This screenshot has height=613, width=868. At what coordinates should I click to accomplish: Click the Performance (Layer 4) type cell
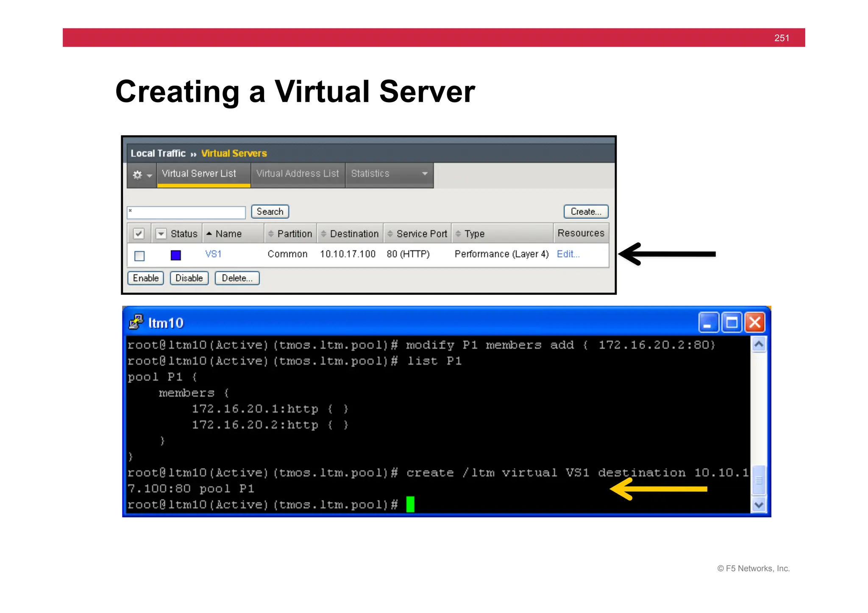[x=501, y=254]
